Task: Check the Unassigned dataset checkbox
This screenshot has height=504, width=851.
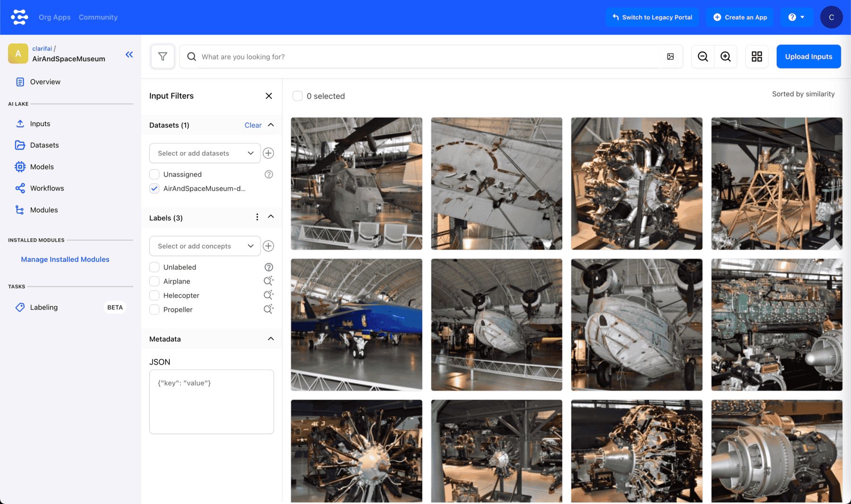Action: point(154,174)
